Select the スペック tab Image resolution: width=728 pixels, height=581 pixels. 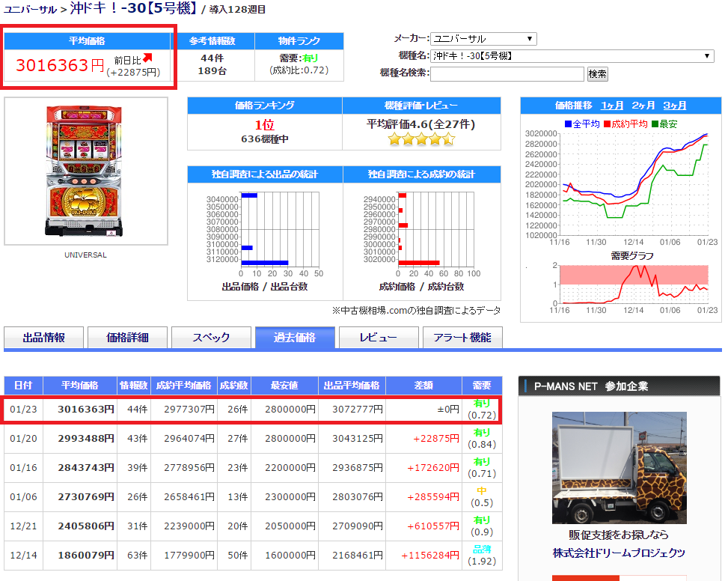click(211, 337)
